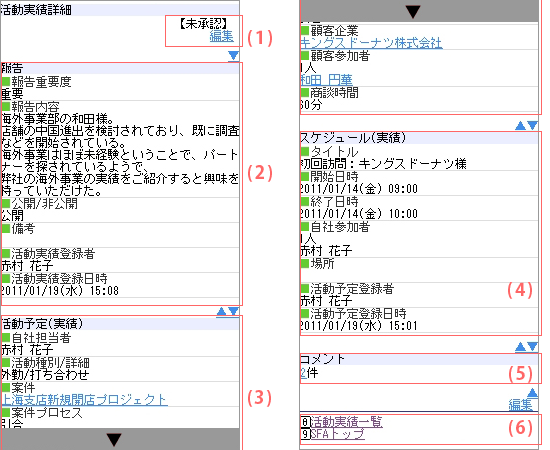Click the up arrow below the コメント section
This screenshot has width=550, height=450.
[x=532, y=393]
